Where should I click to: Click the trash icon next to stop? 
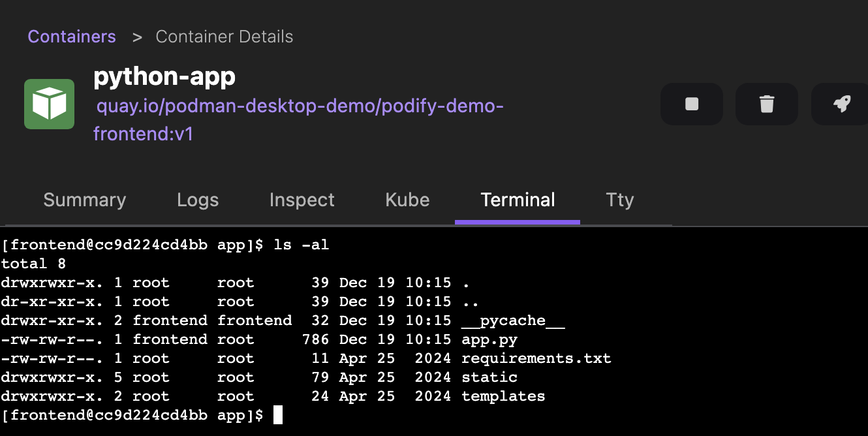766,104
